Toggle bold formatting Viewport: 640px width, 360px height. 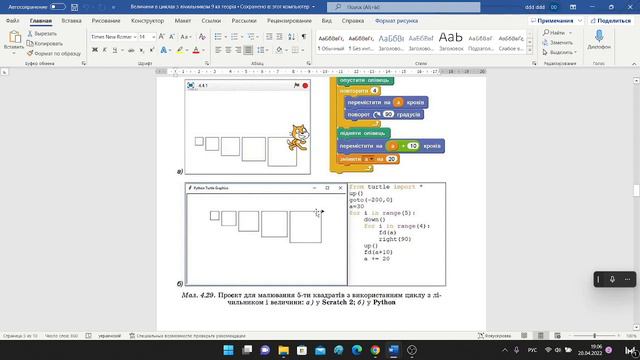pos(95,50)
